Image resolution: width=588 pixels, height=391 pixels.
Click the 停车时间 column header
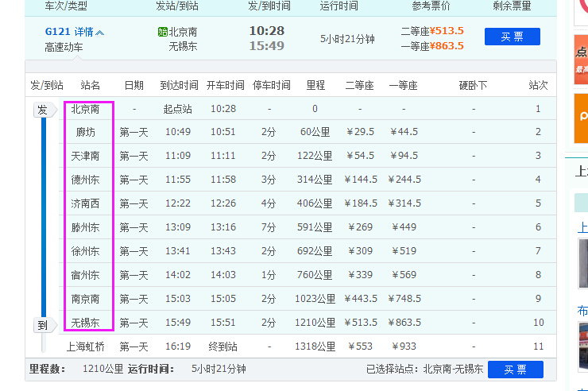point(272,86)
